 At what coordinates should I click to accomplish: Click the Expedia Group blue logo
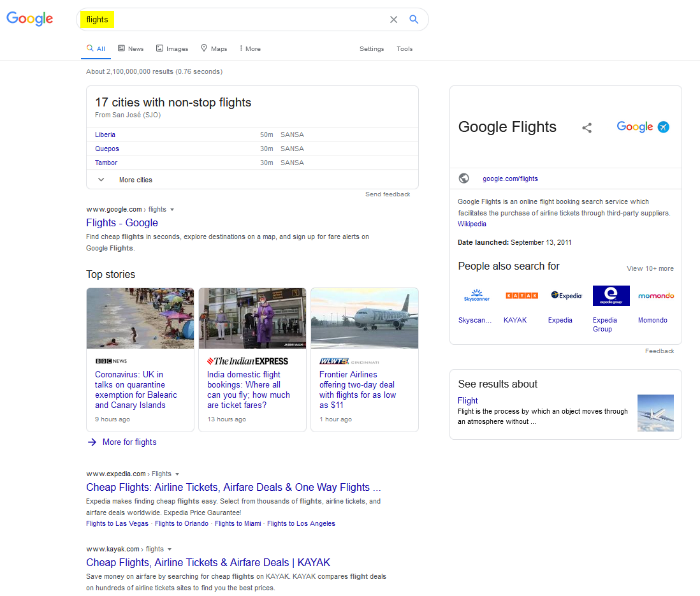611,296
